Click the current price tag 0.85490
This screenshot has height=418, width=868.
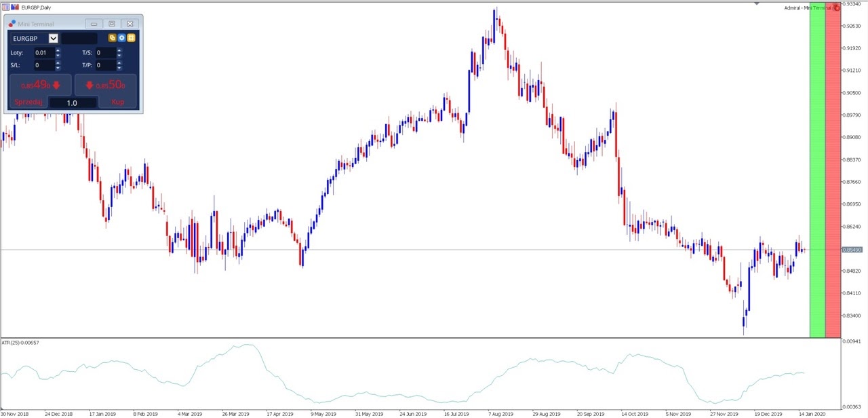point(852,250)
